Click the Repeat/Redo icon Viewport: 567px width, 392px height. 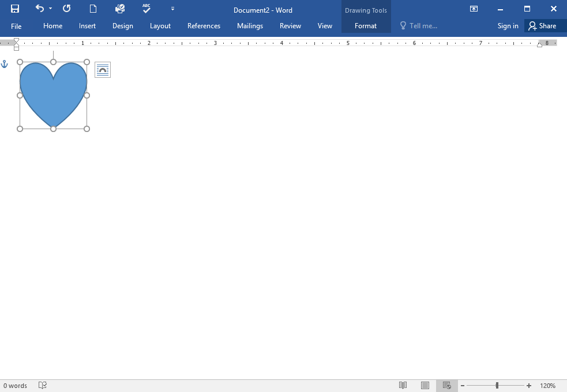(66, 9)
